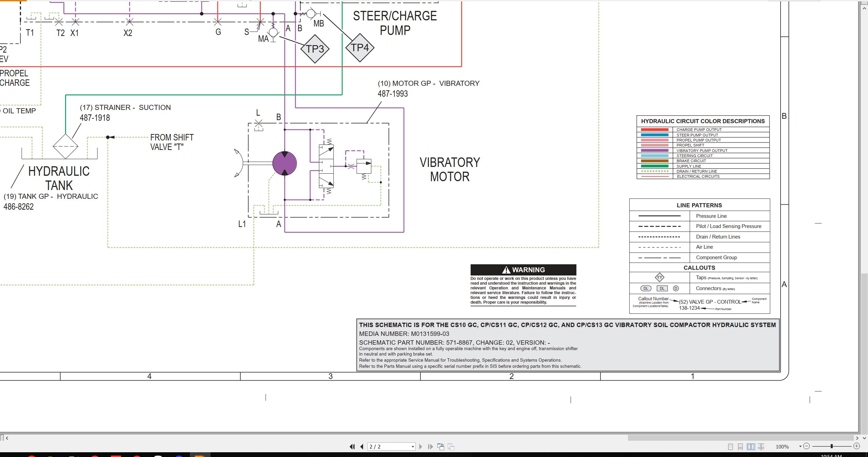Click the FROM SHIFT VALVE "T" label
This screenshot has width=868, height=457.
coord(172,142)
